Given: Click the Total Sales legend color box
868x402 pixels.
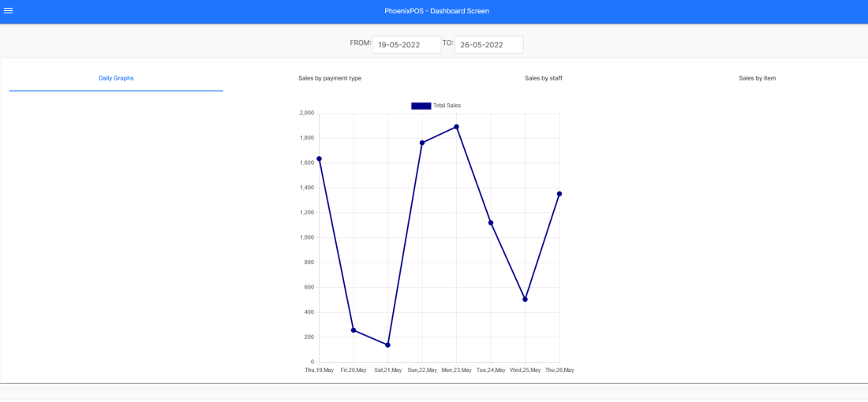Looking at the screenshot, I should click(x=421, y=106).
